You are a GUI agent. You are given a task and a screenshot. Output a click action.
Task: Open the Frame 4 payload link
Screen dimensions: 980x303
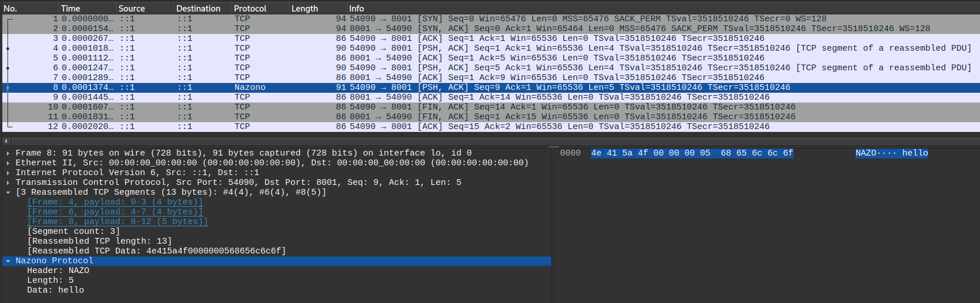[x=115, y=202]
